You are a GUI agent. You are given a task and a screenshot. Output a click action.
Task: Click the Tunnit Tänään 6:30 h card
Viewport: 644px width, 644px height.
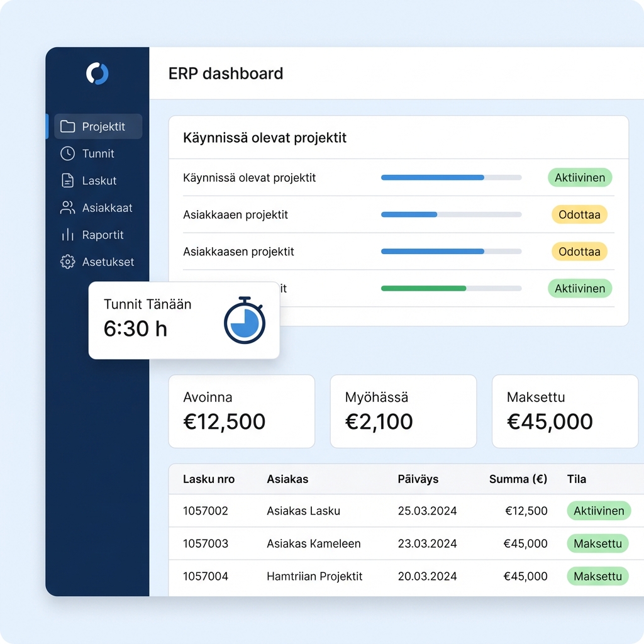pyautogui.click(x=184, y=320)
